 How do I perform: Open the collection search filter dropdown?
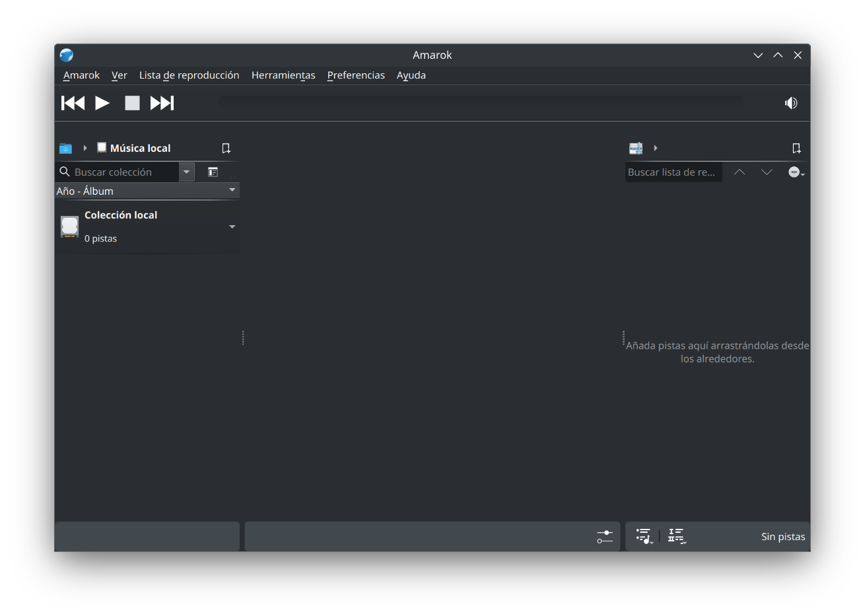click(x=187, y=172)
